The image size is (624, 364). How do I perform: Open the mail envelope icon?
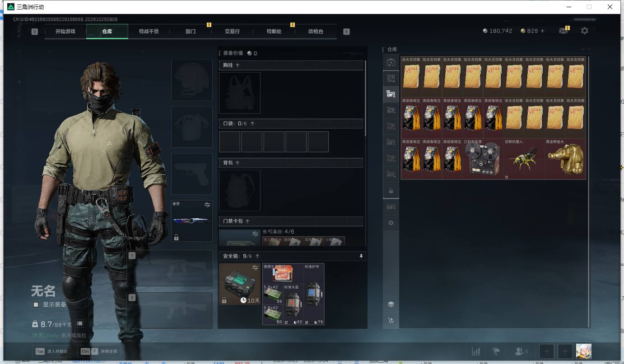[x=563, y=31]
